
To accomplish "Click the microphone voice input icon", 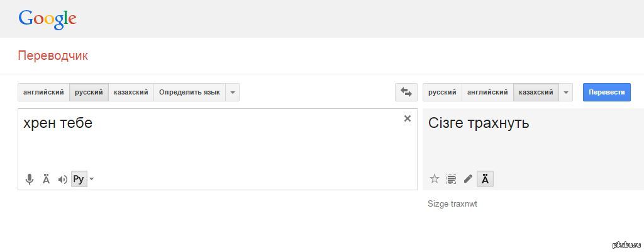I will tap(30, 180).
